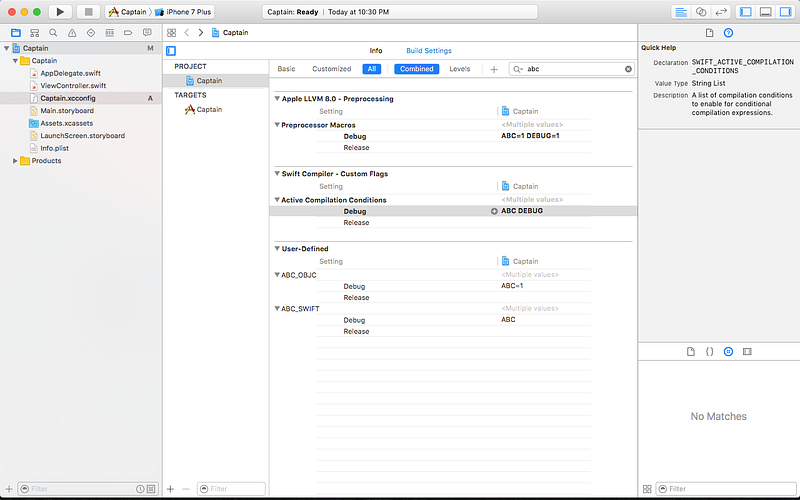The width and height of the screenshot is (800, 500).
Task: Show the Issue navigator warning icon
Action: point(72,33)
